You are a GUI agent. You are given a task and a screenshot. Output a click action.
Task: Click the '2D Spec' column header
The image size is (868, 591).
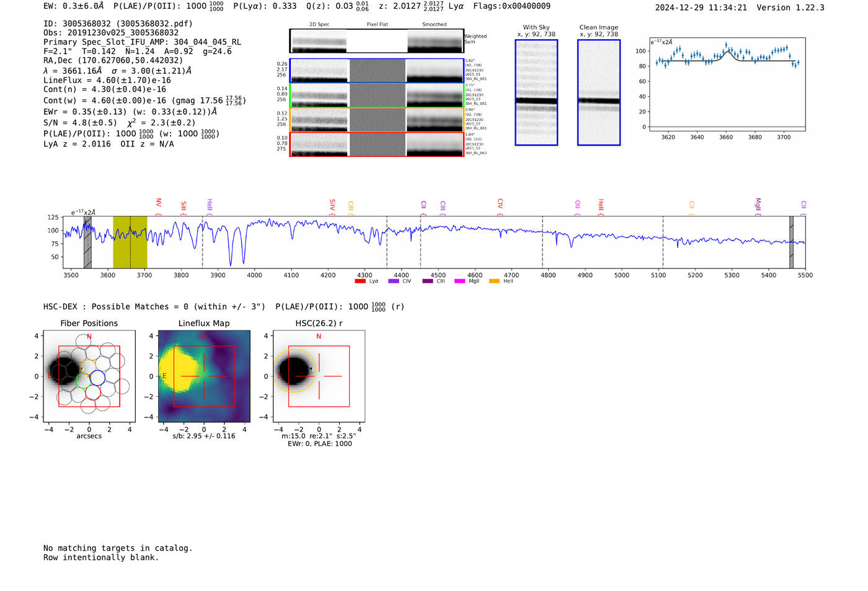coord(319,25)
